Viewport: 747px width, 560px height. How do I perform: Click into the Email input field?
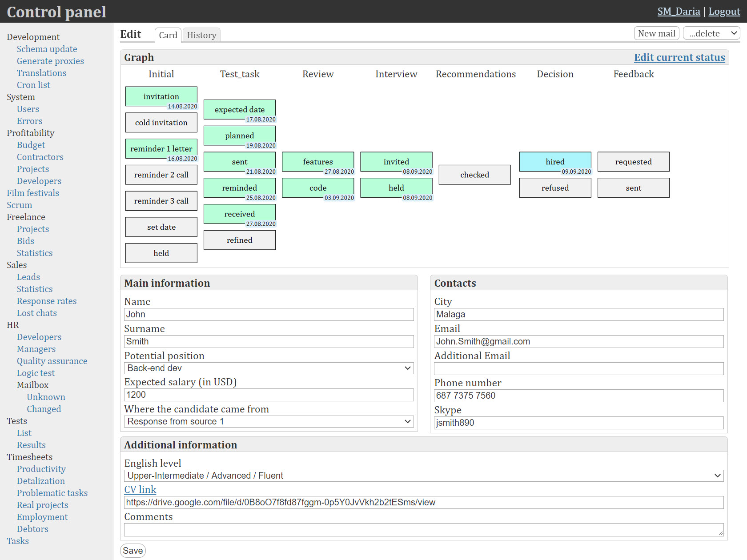(x=578, y=341)
